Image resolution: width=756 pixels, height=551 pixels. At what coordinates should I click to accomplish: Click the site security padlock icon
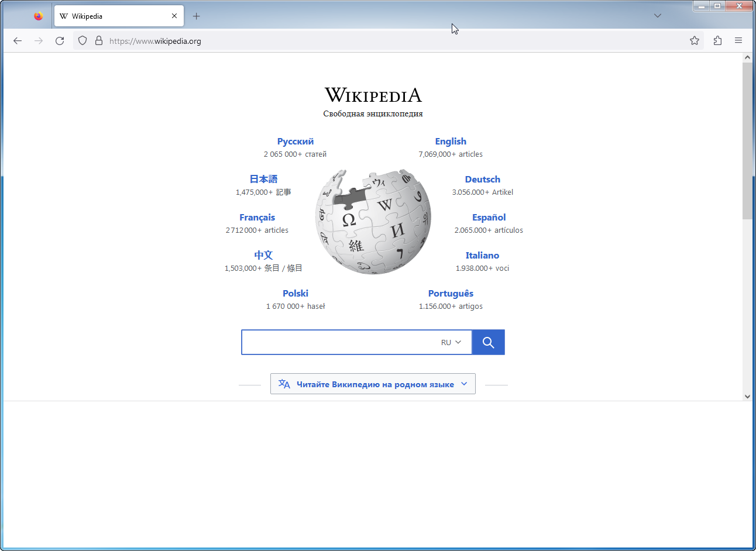99,41
